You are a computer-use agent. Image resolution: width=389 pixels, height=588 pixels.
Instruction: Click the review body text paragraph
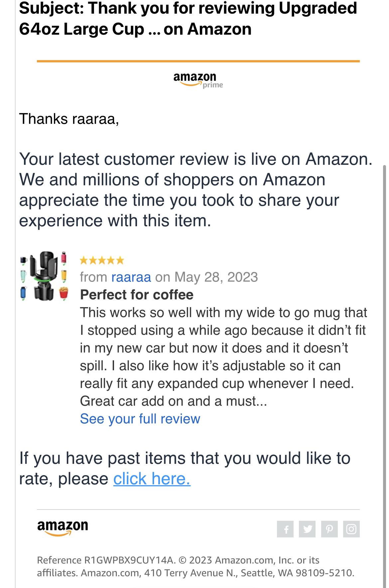223,357
